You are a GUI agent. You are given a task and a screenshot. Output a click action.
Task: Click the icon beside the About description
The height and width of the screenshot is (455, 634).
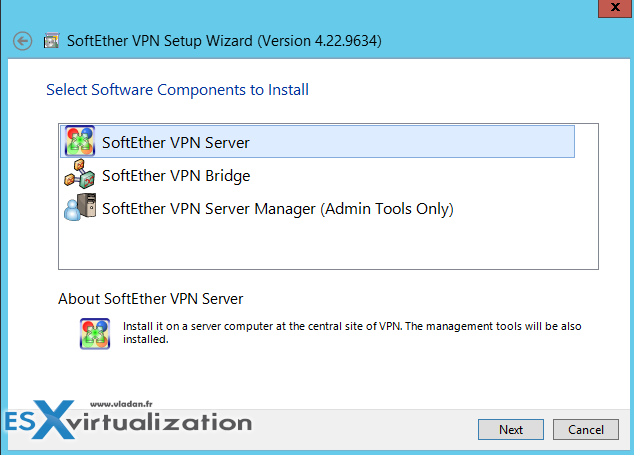[x=95, y=334]
